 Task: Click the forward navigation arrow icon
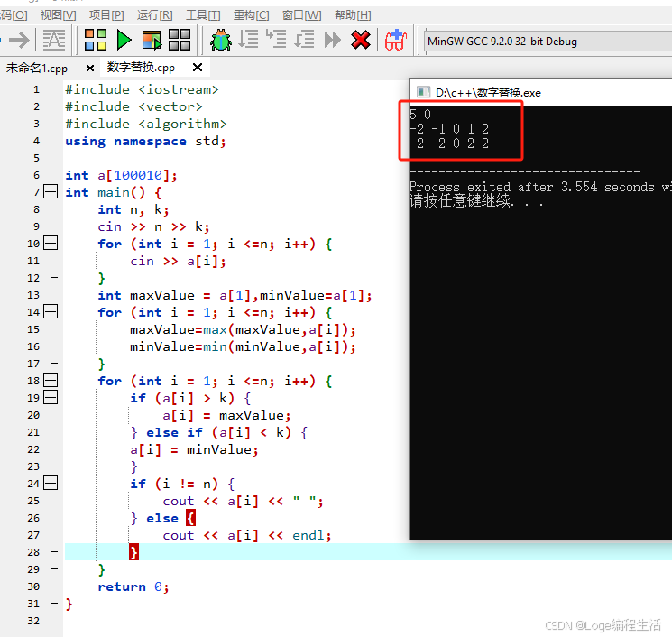pos(19,41)
